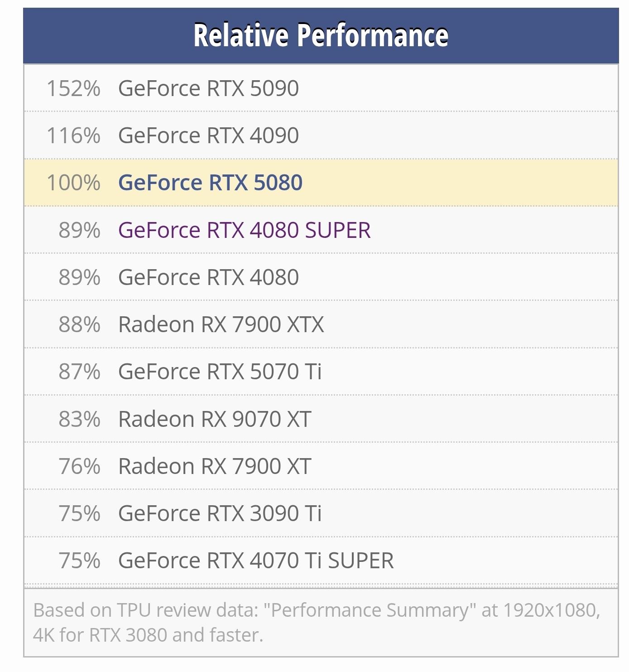Viewport: 629px width, 672px height.
Task: Click the 88% performance value
Action: (79, 324)
